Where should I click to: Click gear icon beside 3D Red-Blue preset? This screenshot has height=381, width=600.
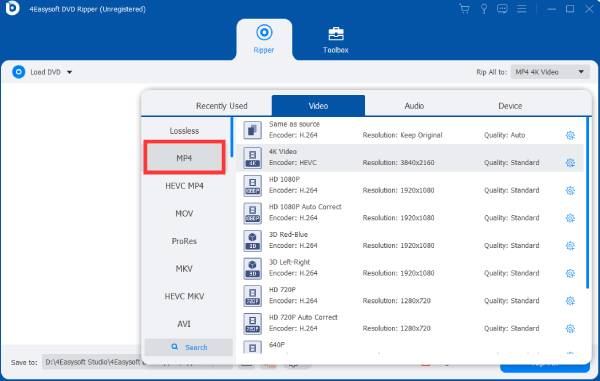pyautogui.click(x=570, y=246)
